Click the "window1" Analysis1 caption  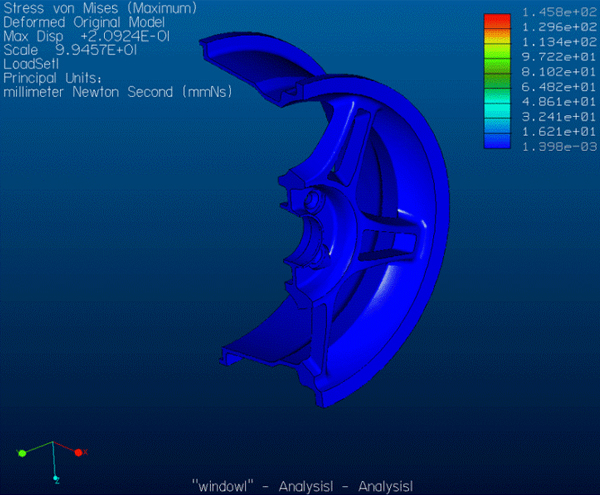pyautogui.click(x=300, y=485)
